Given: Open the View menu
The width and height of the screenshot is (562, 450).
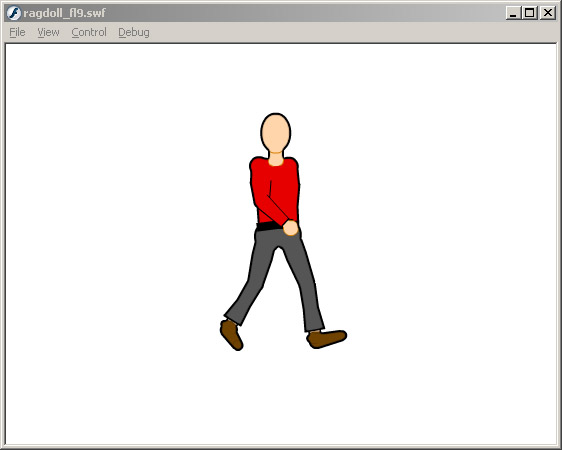Looking at the screenshot, I should [x=48, y=32].
